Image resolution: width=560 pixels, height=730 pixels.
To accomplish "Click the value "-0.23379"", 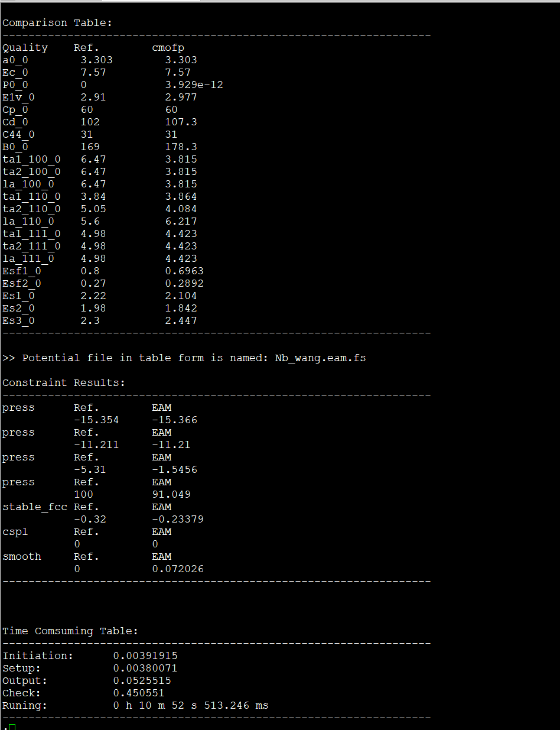I will pyautogui.click(x=178, y=520).
